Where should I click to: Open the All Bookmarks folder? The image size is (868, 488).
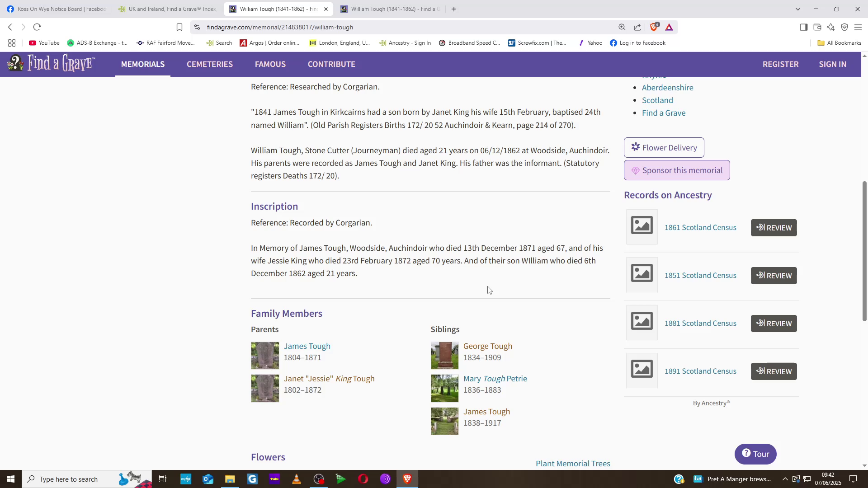(839, 43)
